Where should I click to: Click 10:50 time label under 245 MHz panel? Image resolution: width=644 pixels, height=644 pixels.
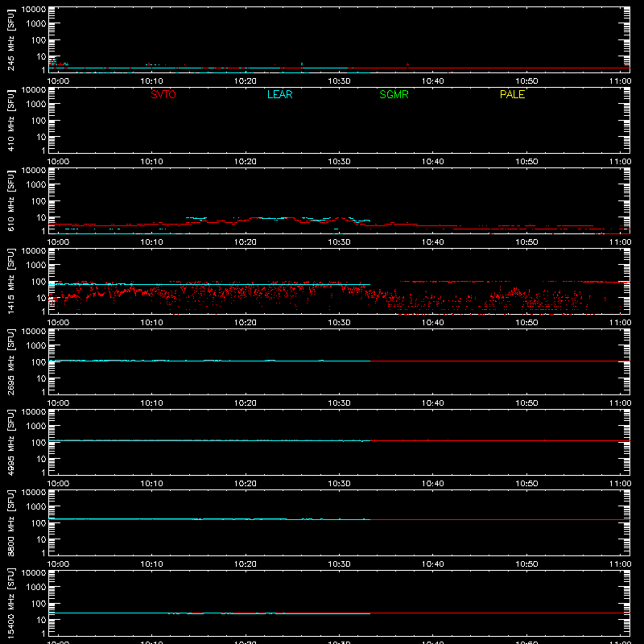(526, 81)
